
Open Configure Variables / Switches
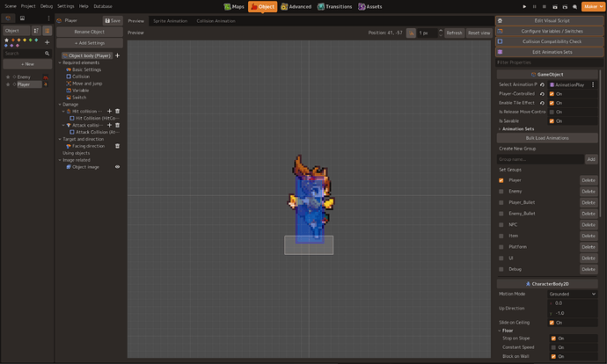coord(549,31)
